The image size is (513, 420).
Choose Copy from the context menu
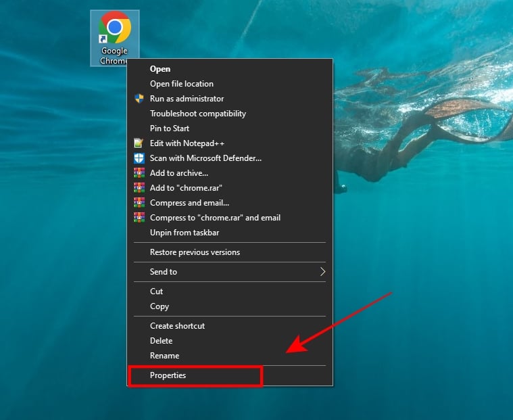click(x=230, y=306)
